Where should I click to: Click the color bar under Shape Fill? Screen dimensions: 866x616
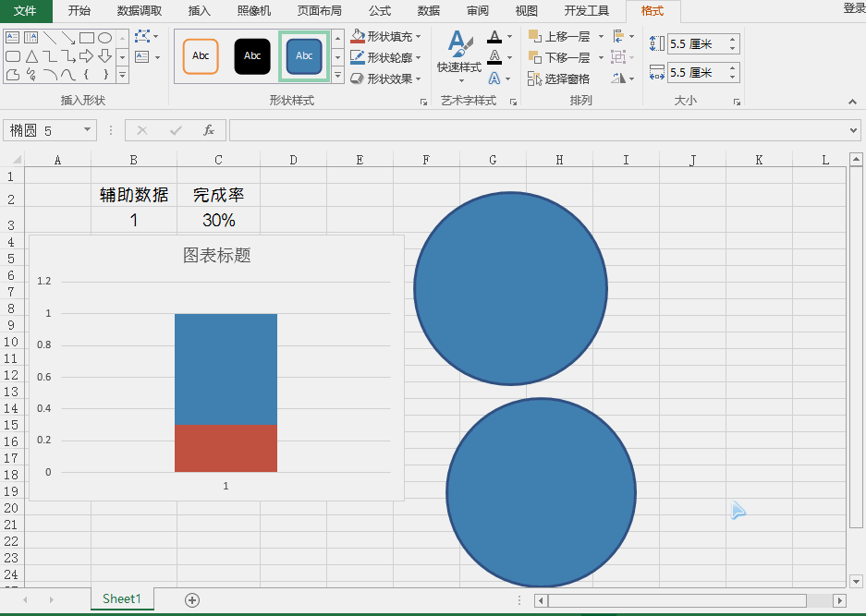click(x=357, y=40)
